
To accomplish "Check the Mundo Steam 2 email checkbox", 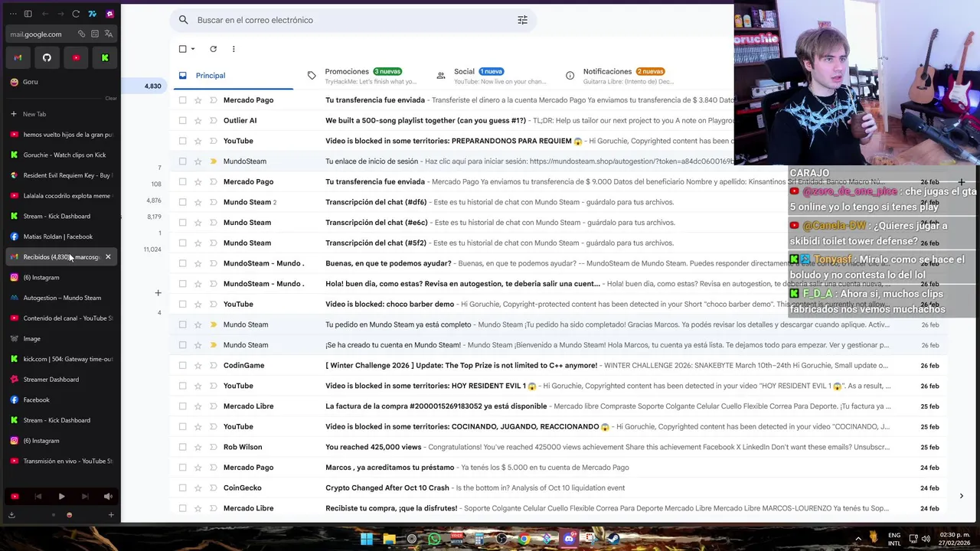I will pyautogui.click(x=182, y=202).
